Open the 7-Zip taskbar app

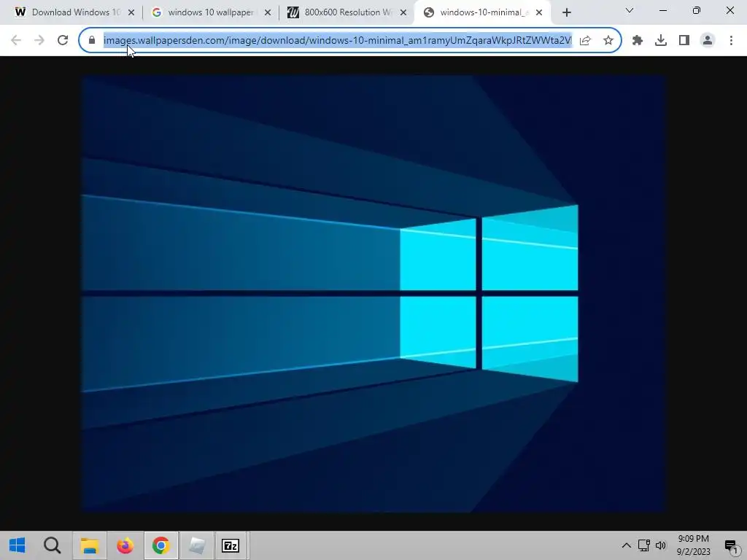click(x=231, y=545)
